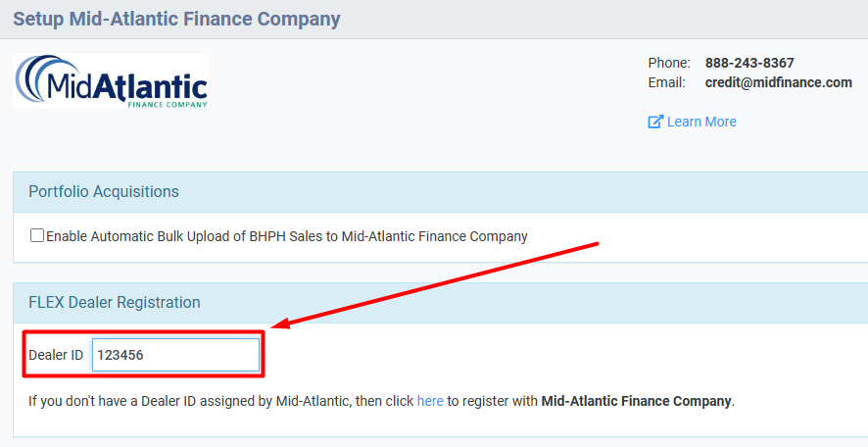Screen dimensions: 868x447
Task: Open the Learn More link
Action: coord(701,122)
